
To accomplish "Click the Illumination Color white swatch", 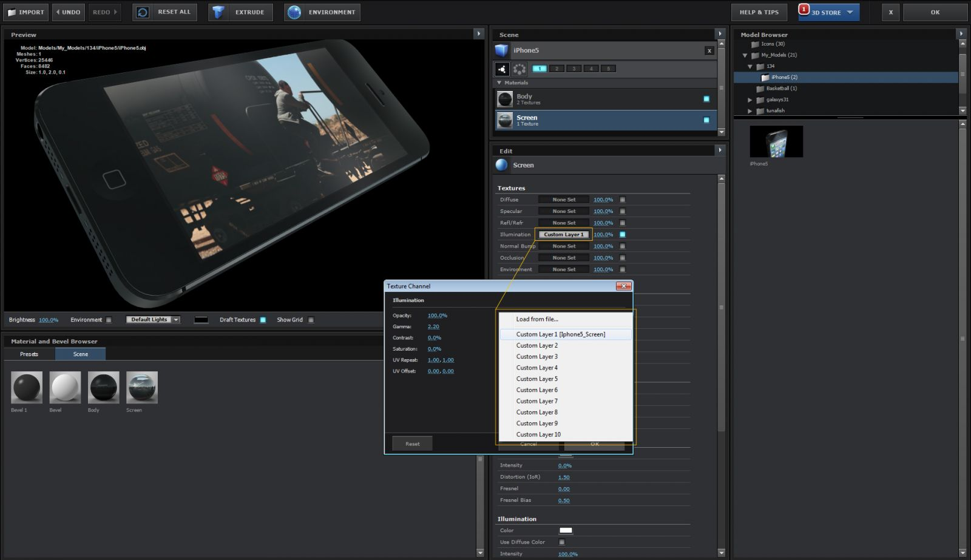I will (566, 530).
